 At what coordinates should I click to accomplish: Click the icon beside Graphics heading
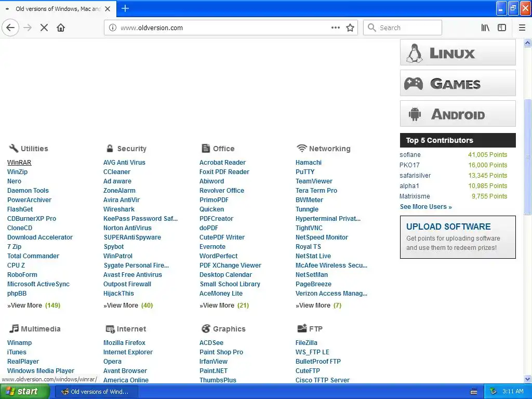pos(206,328)
